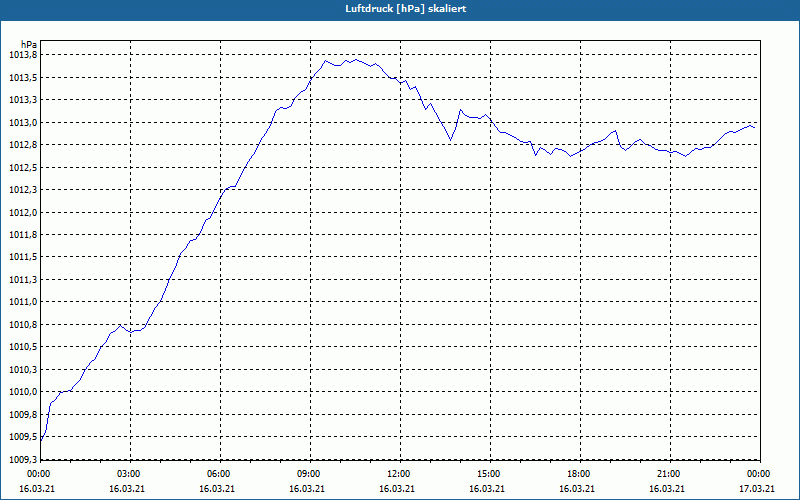Screen dimensions: 800x500
Task: Select the 1010,5 y-axis label
Action: 23,347
